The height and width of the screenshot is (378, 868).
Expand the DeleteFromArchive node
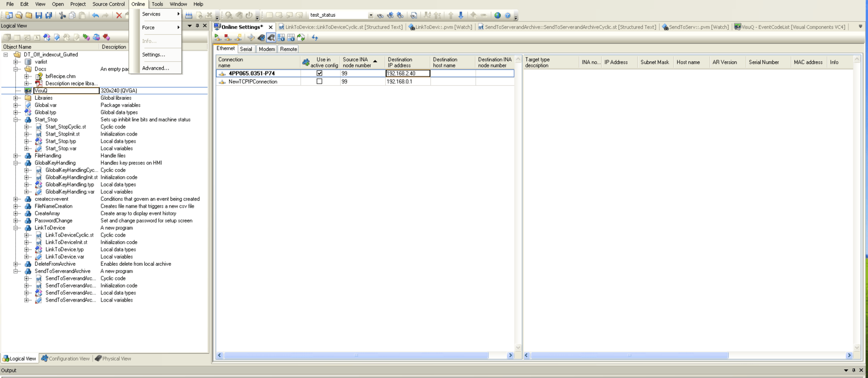point(16,264)
